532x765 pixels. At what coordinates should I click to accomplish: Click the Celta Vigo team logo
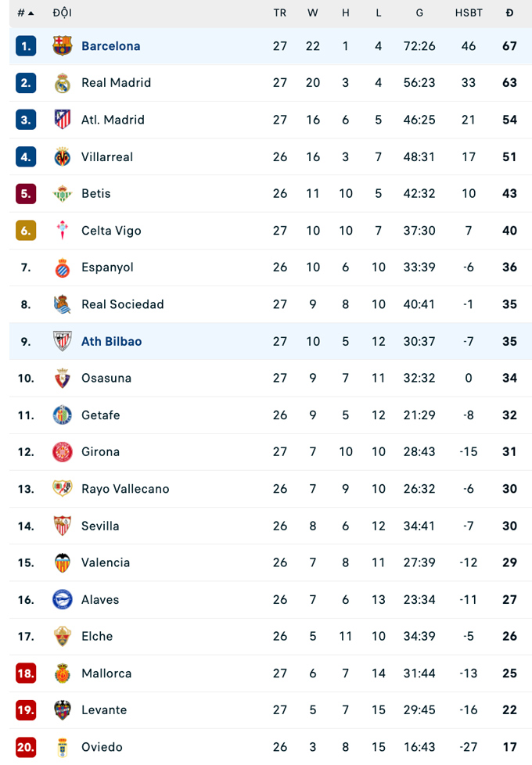[x=63, y=231]
